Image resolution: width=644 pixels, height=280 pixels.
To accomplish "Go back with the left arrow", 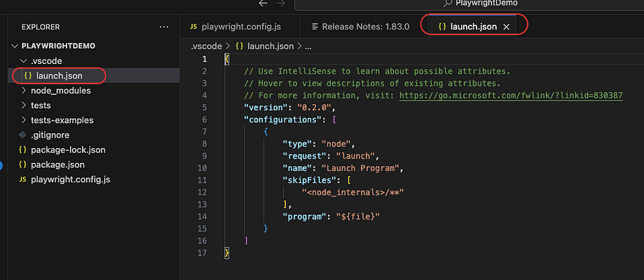I will (263, 4).
